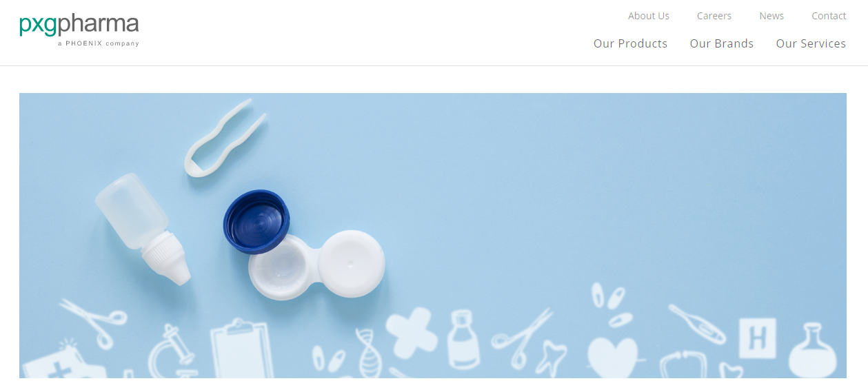Open the Our Products menu
Image resolution: width=868 pixels, height=392 pixels.
[631, 43]
